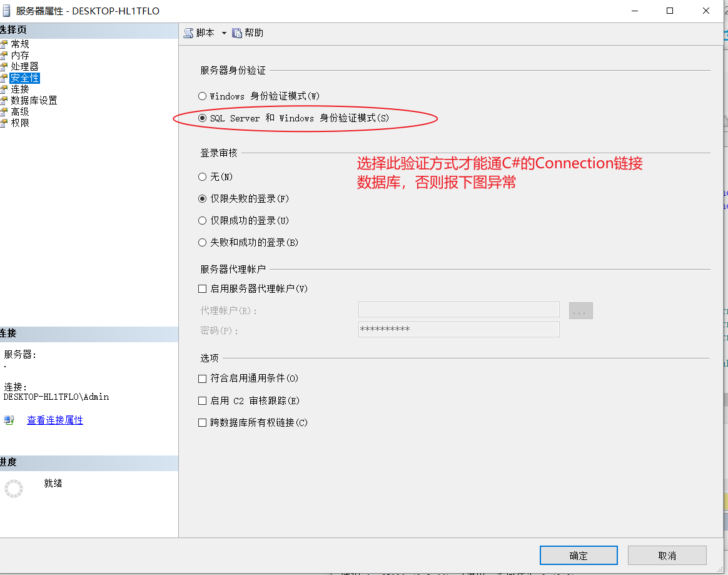728x575 pixels.
Task: Click the 帮助 help icon
Action: coord(237,33)
